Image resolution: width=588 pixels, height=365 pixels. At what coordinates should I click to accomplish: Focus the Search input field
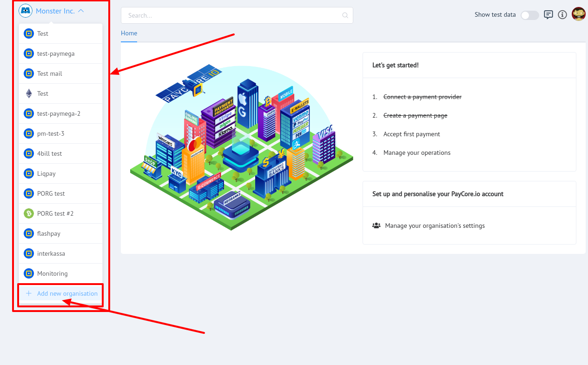tap(237, 15)
